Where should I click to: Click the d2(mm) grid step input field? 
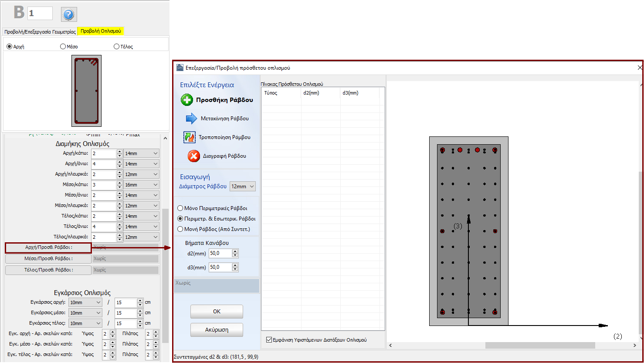click(220, 254)
